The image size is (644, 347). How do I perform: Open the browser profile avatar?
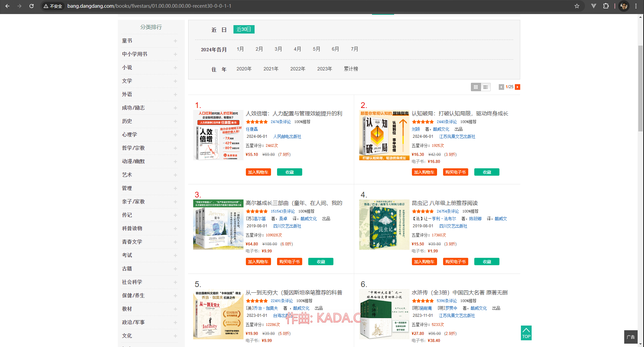tap(624, 6)
